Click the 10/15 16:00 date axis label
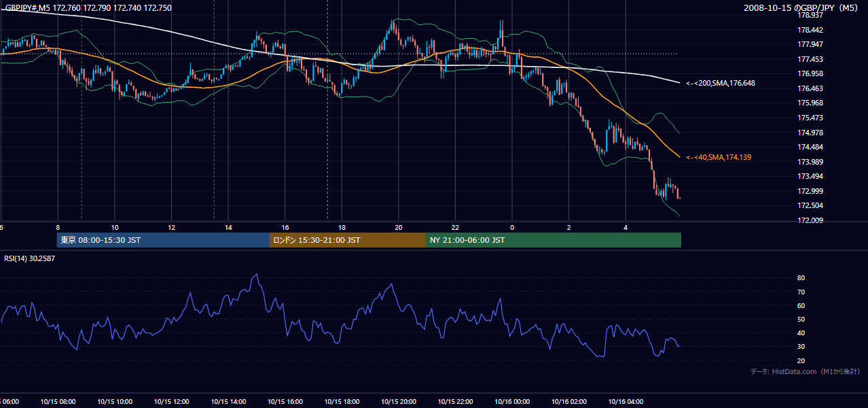868x408 pixels. (x=285, y=402)
